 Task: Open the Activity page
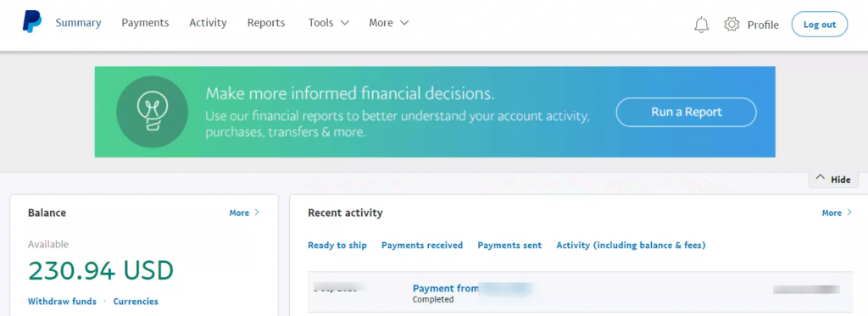point(208,23)
